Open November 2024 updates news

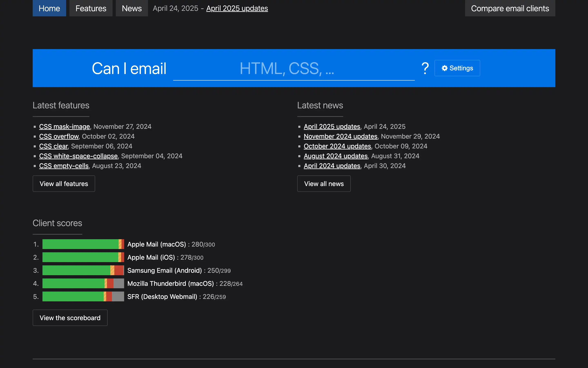pos(340,136)
